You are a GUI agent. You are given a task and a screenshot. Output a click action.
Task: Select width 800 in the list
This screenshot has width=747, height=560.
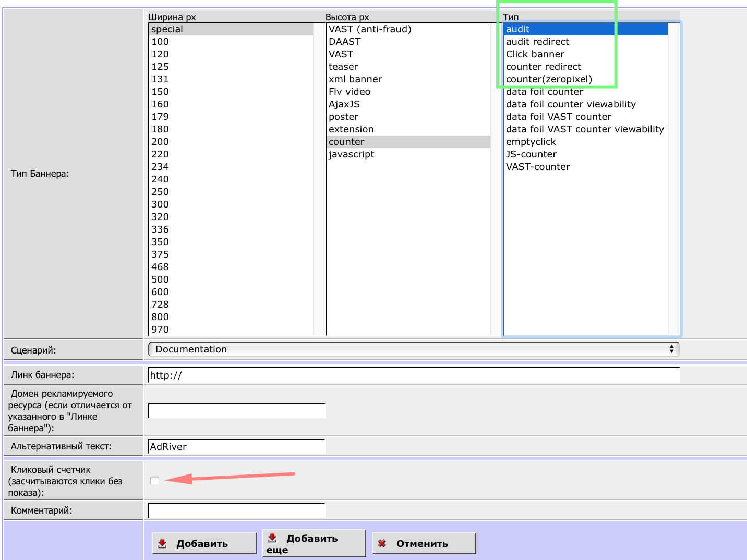coord(231,317)
